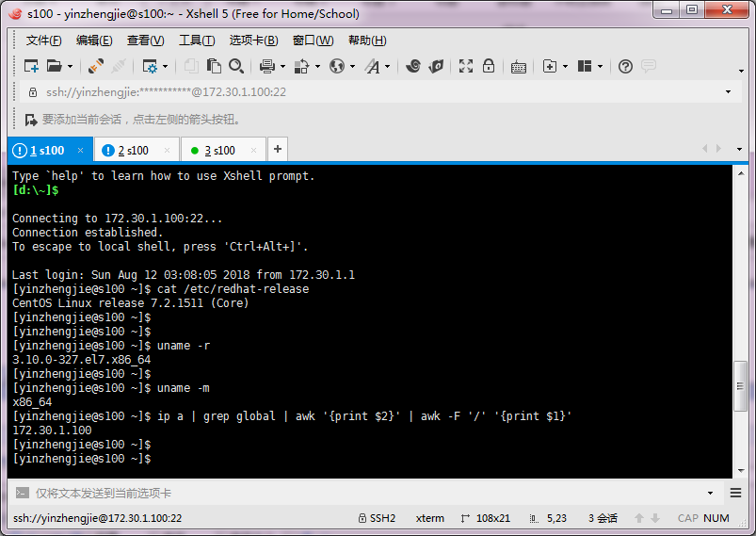Viewport: 756px width, 536px height.
Task: Click the lock screen padlock icon
Action: (x=489, y=66)
